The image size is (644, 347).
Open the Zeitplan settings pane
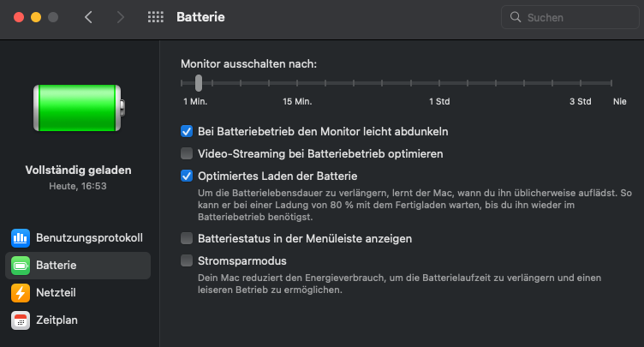[x=57, y=320]
